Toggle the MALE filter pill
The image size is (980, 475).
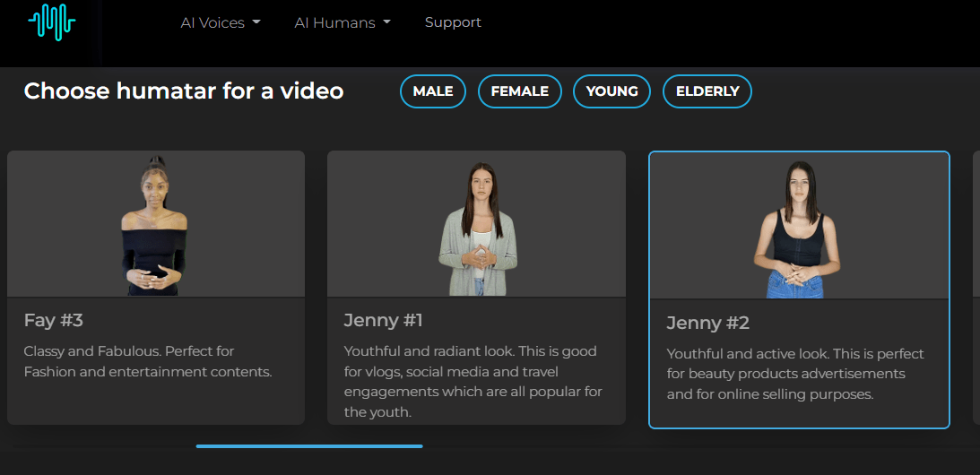click(433, 91)
